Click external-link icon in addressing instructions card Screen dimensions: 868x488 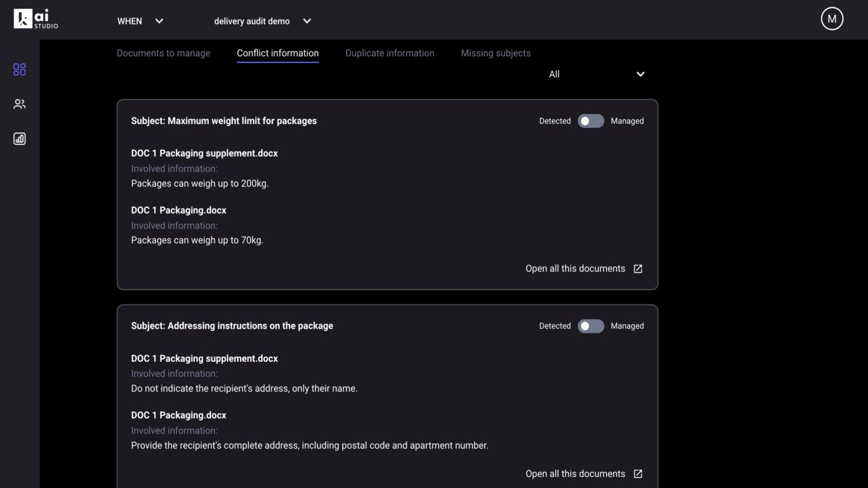tap(638, 474)
